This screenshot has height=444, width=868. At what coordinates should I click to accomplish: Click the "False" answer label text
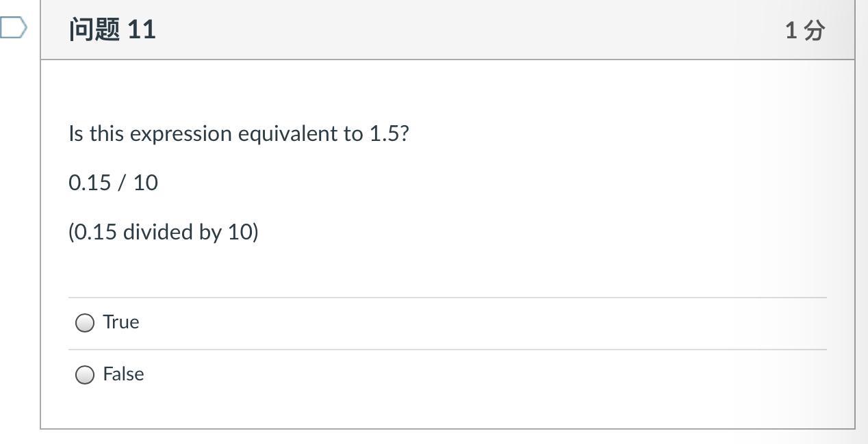click(123, 374)
